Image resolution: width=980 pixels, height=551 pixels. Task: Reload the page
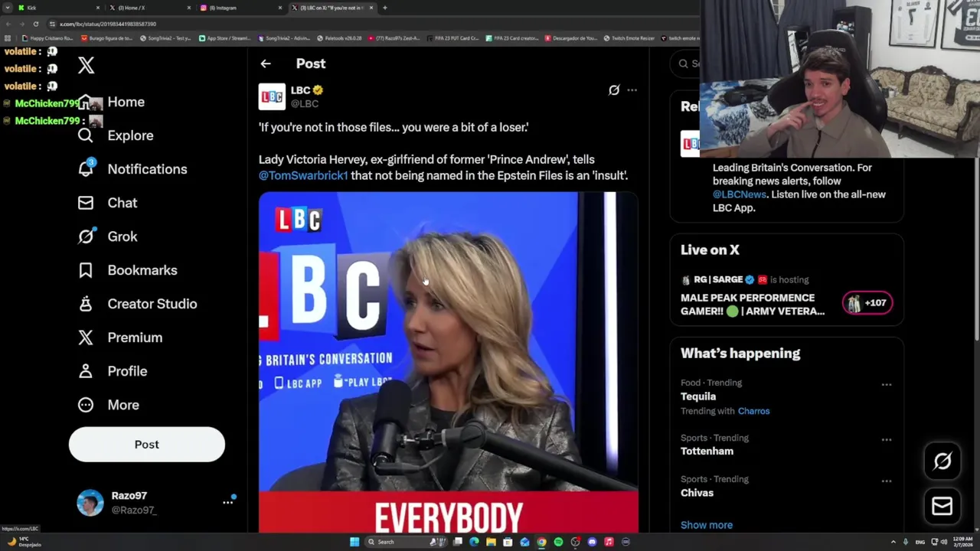click(35, 24)
